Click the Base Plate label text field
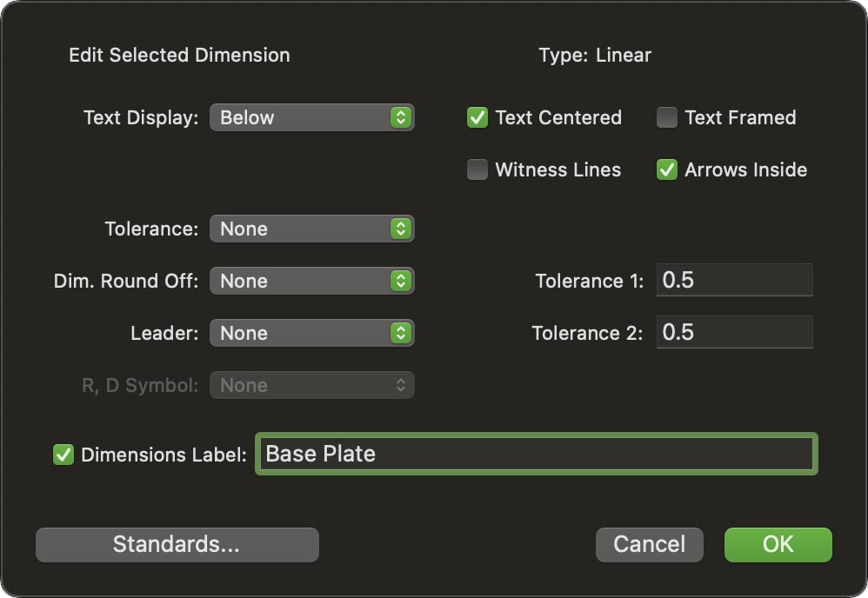868x598 pixels. point(536,454)
